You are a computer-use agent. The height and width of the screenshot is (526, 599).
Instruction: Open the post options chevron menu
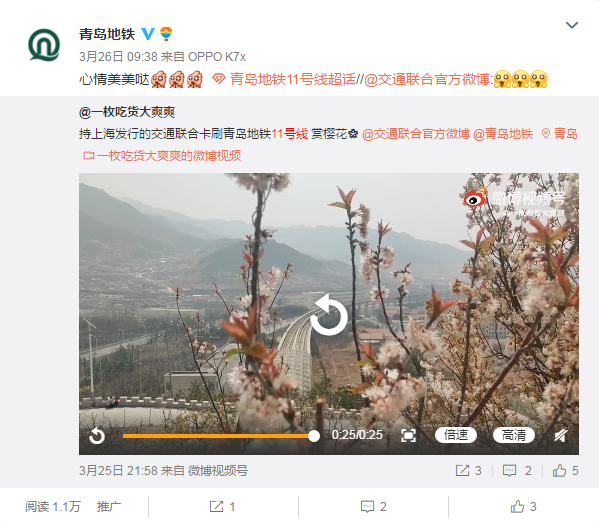click(571, 25)
